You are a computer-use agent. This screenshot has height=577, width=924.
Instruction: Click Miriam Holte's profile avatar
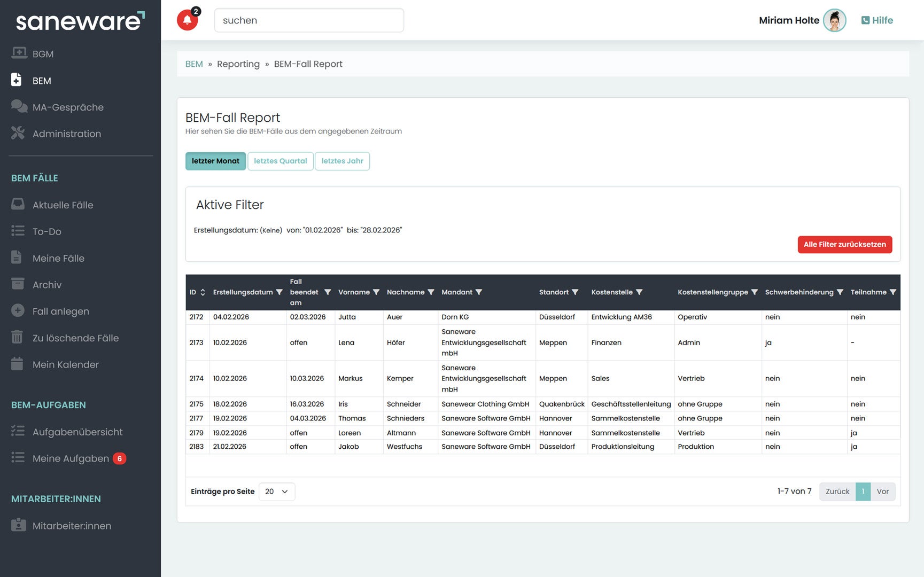(834, 20)
